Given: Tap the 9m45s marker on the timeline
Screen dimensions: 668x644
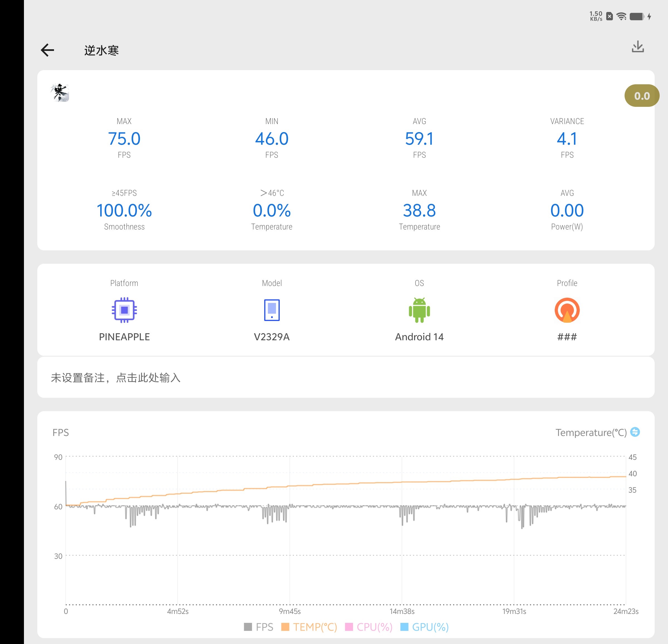Looking at the screenshot, I should [290, 611].
